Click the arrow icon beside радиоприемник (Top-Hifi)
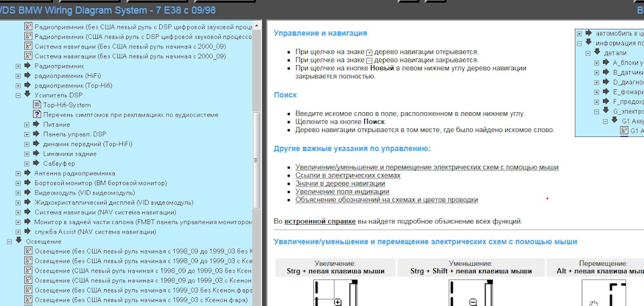Image resolution: width=644 pixels, height=306 pixels. click(28, 85)
